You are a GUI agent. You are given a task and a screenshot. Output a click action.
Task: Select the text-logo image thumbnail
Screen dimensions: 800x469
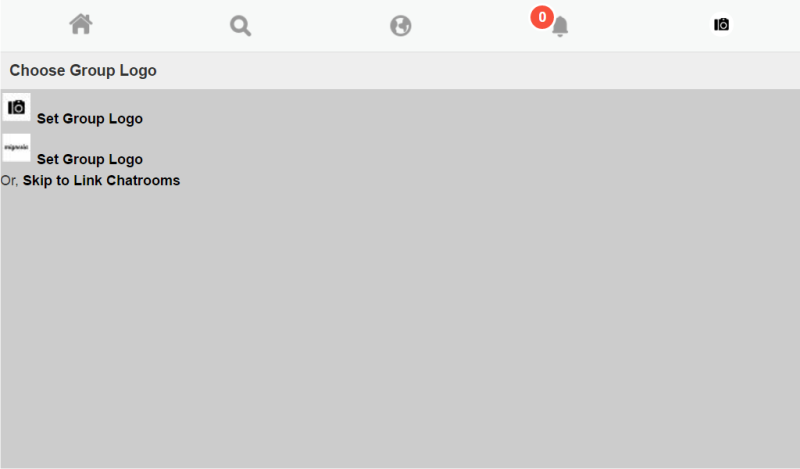16,148
